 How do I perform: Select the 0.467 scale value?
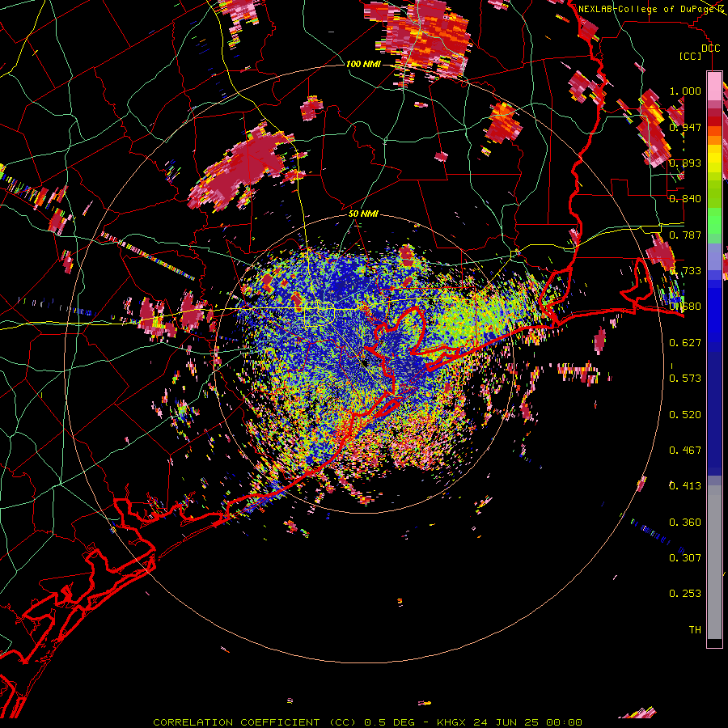click(685, 451)
